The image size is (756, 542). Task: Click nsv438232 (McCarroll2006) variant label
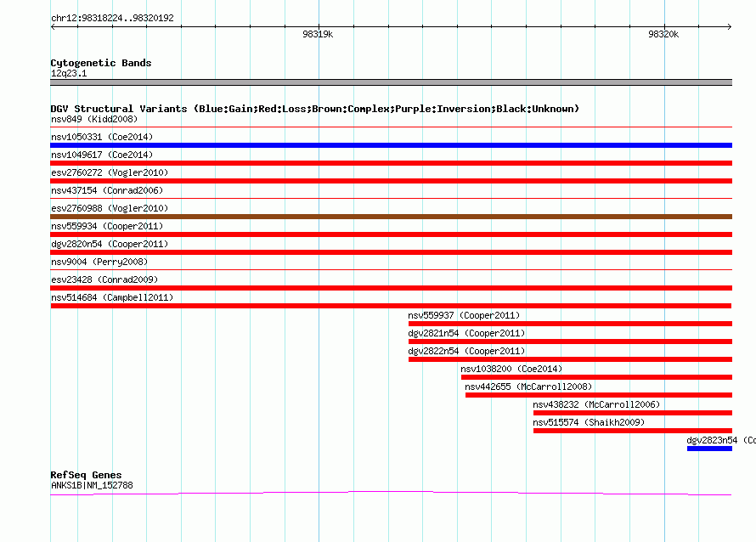coord(596,404)
